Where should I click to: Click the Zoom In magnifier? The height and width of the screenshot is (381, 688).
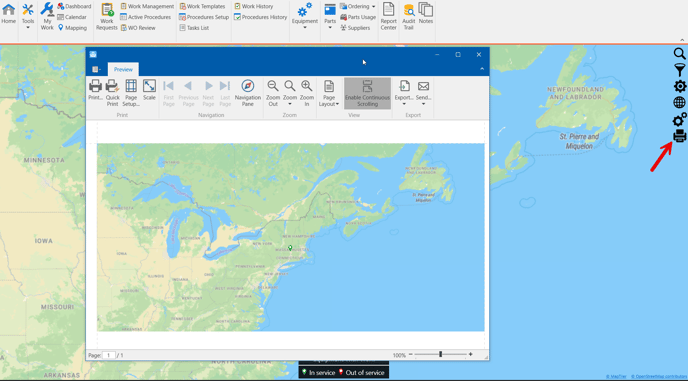coord(307,86)
